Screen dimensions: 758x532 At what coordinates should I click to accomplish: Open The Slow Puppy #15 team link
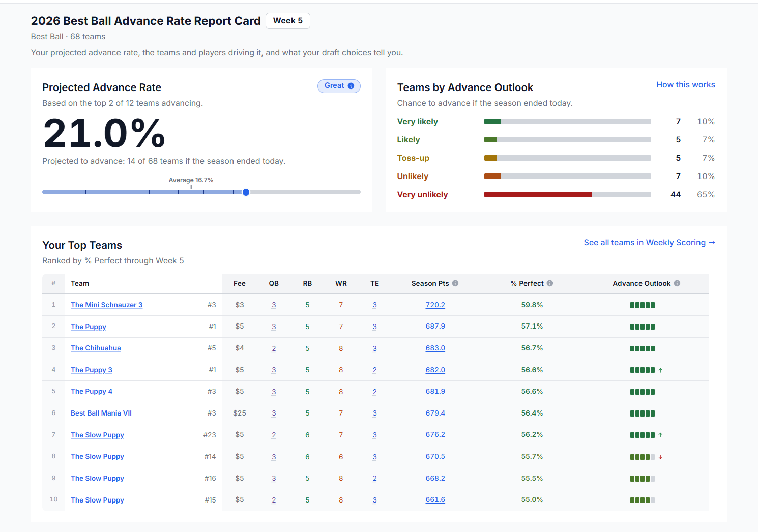click(x=97, y=500)
